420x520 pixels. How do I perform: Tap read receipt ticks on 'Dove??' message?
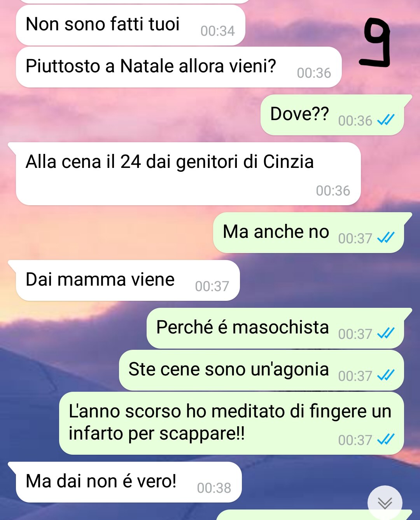click(x=386, y=120)
